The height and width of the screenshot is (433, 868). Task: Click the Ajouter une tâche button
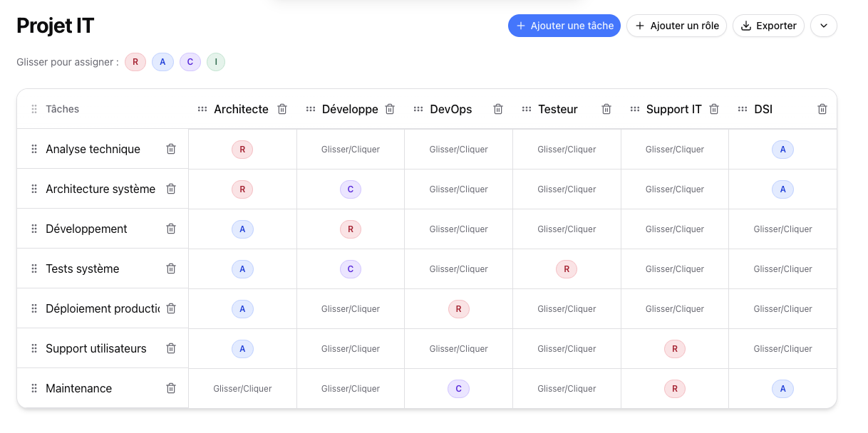564,26
